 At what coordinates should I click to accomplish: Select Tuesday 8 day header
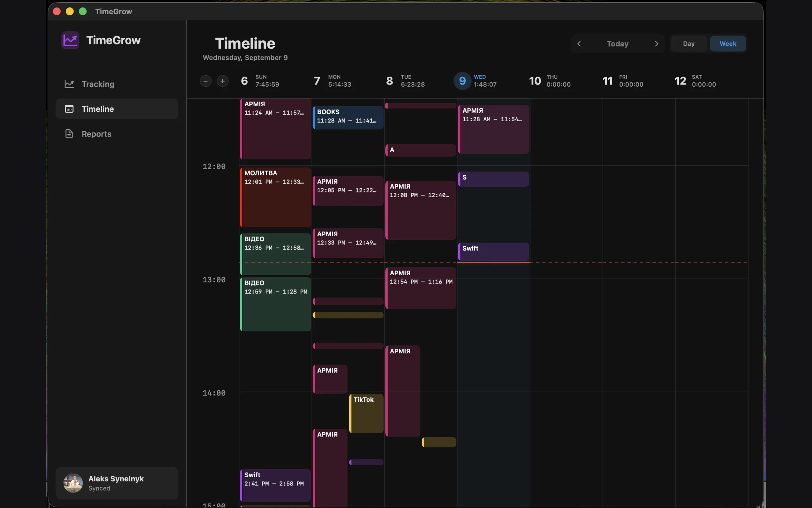[x=405, y=81]
